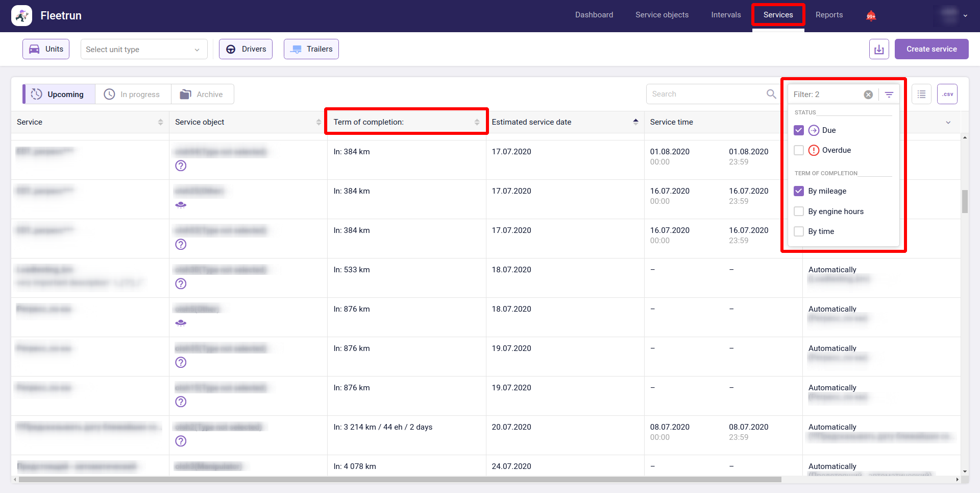Click the search magnifier icon

pyautogui.click(x=771, y=94)
